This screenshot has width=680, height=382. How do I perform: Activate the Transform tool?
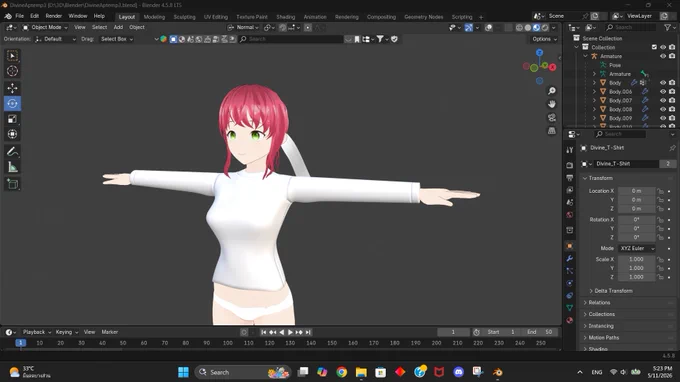pyautogui.click(x=12, y=134)
